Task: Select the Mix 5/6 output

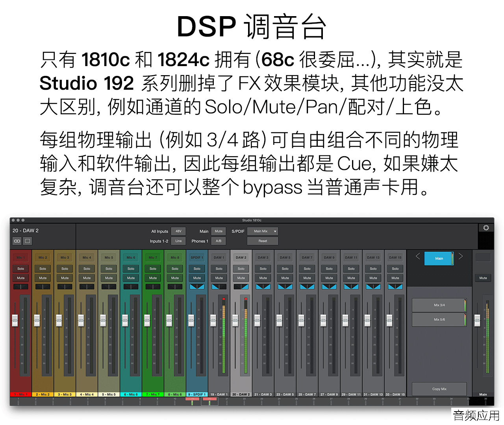Action: click(439, 320)
